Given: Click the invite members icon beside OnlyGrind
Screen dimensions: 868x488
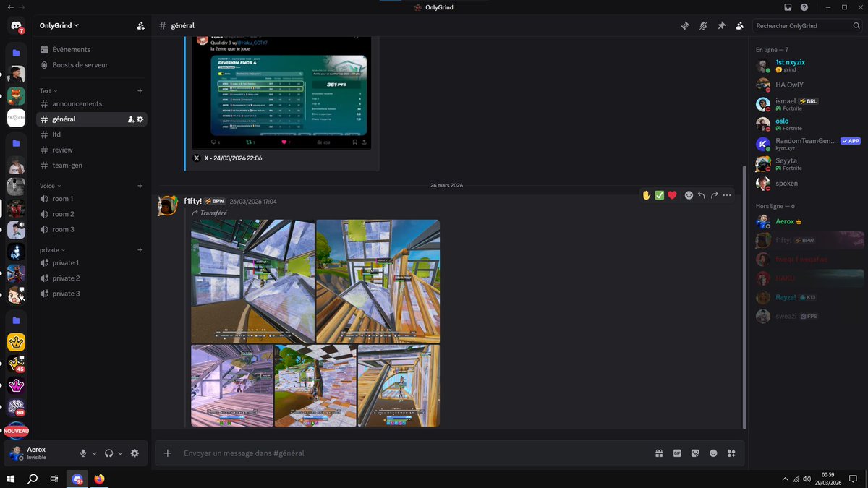Looking at the screenshot, I should coord(140,26).
